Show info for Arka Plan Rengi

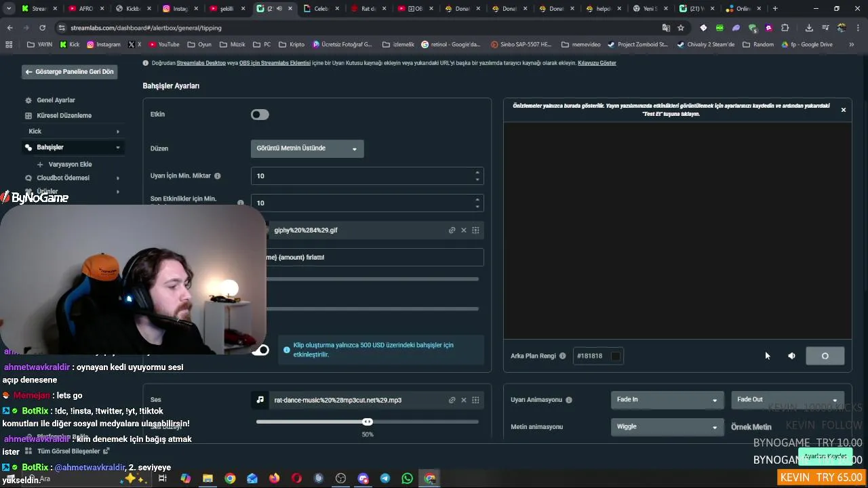tap(562, 356)
